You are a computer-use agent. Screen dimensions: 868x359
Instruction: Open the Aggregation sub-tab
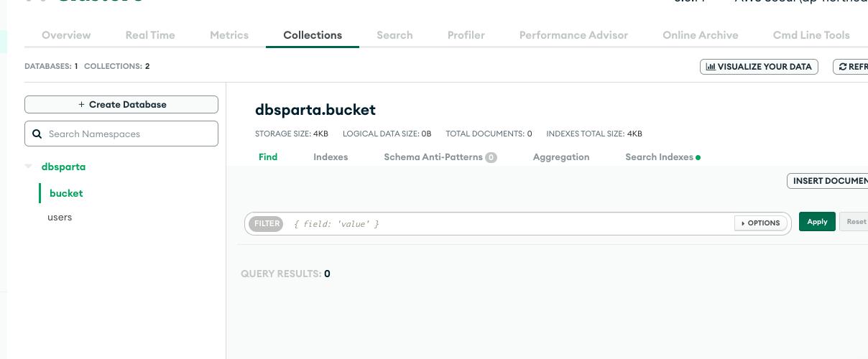click(561, 157)
